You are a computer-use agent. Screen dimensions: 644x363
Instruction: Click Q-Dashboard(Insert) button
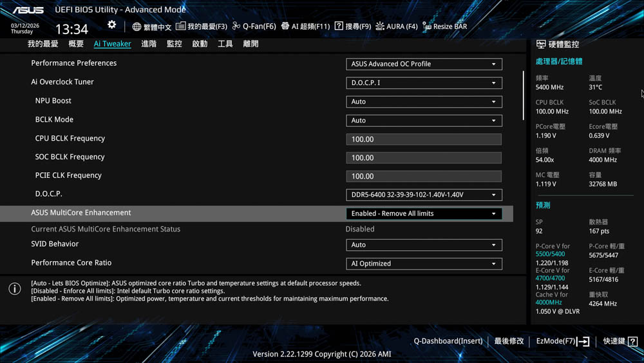pos(448,341)
